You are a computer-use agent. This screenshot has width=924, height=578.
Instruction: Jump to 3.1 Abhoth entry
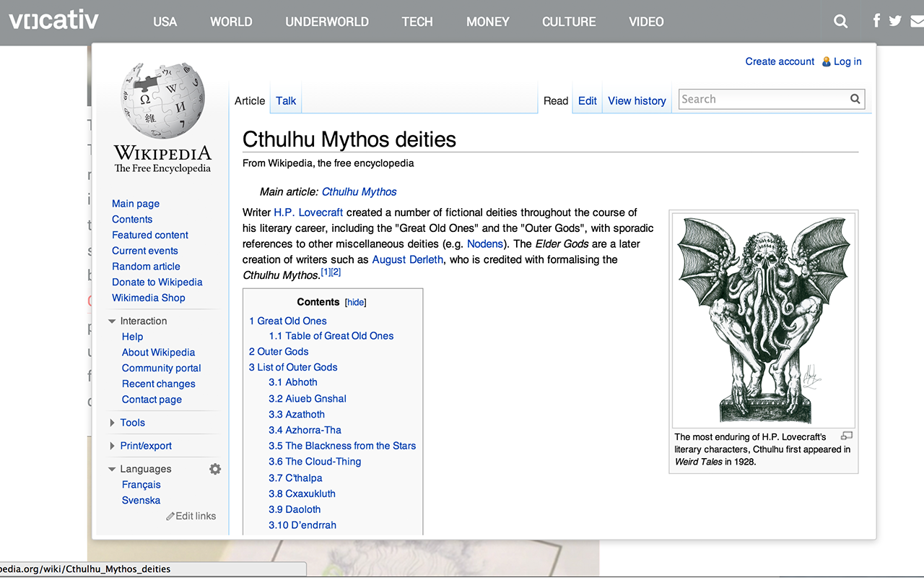(293, 382)
